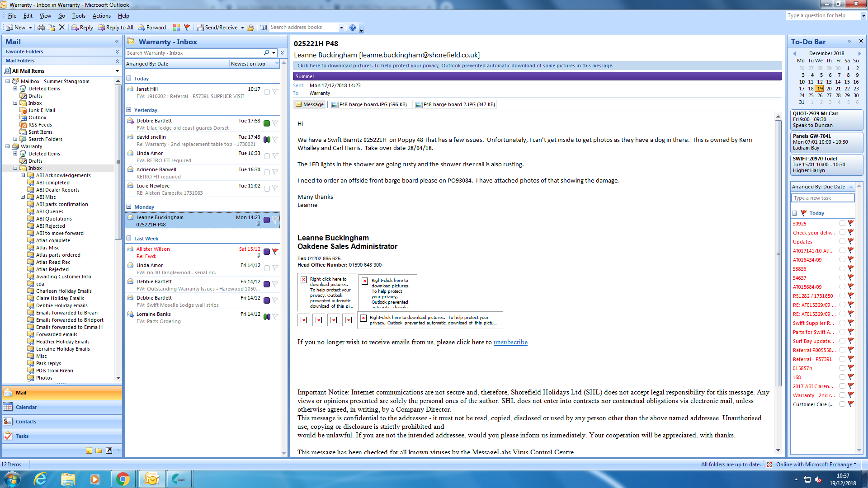Open the All Mail Items dropdown
The height and width of the screenshot is (488, 868).
tap(117, 71)
